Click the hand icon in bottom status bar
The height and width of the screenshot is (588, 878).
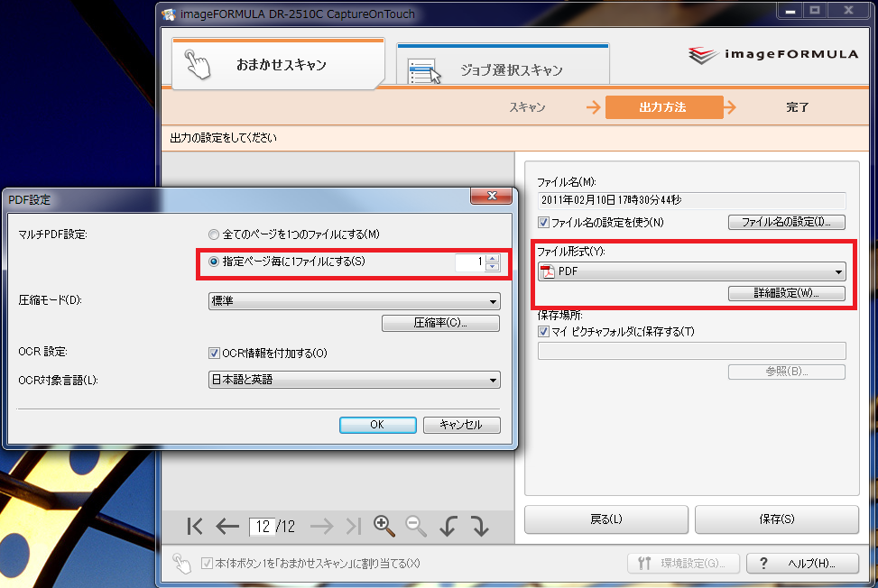click(181, 563)
